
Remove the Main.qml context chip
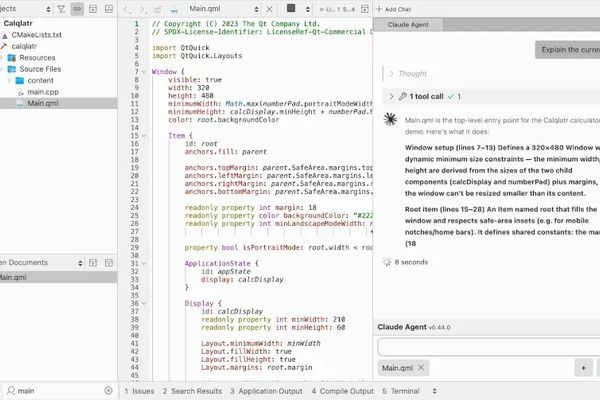click(x=421, y=367)
